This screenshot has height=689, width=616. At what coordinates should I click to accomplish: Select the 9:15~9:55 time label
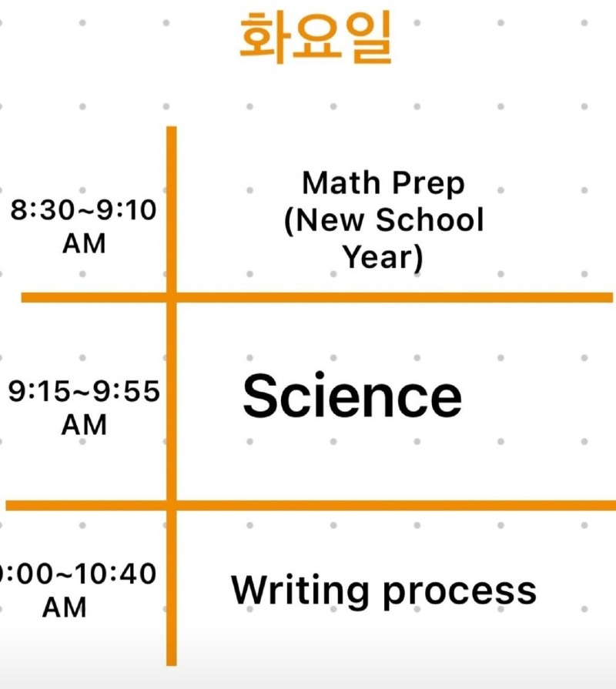click(x=84, y=392)
